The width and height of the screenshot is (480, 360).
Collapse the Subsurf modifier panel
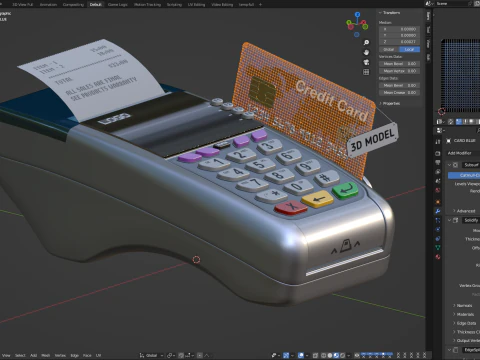449,165
